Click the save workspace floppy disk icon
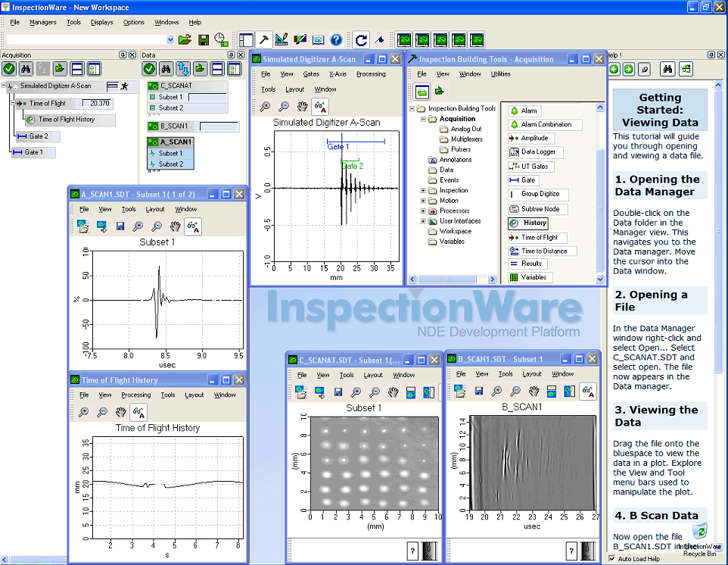The image size is (728, 565). click(x=203, y=39)
